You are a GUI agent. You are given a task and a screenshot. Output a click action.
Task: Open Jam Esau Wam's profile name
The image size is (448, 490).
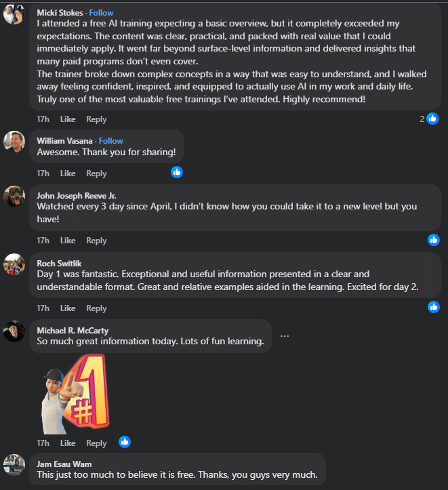pyautogui.click(x=62, y=463)
